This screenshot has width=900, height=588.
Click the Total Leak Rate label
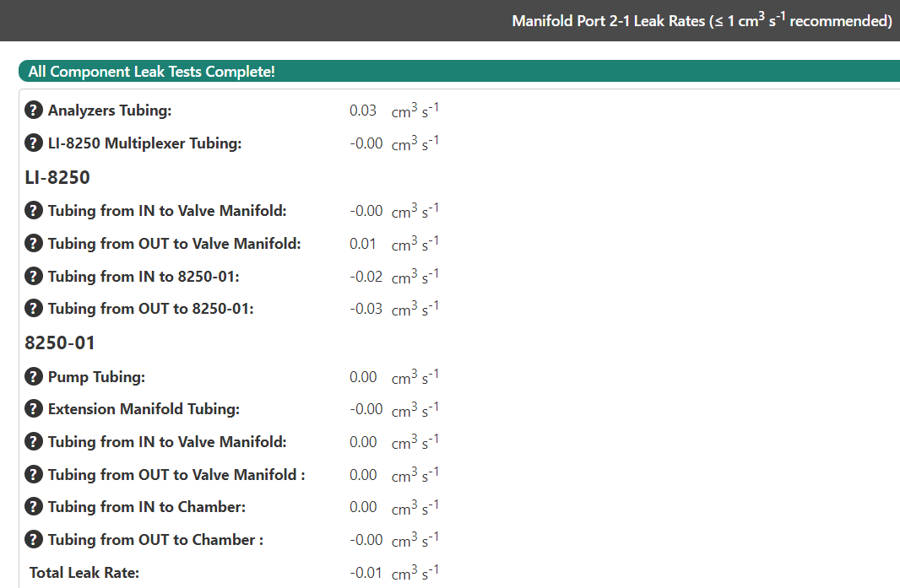pyautogui.click(x=84, y=573)
